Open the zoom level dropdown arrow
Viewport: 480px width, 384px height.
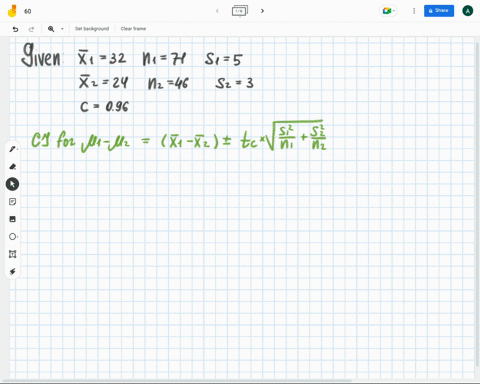tap(62, 29)
